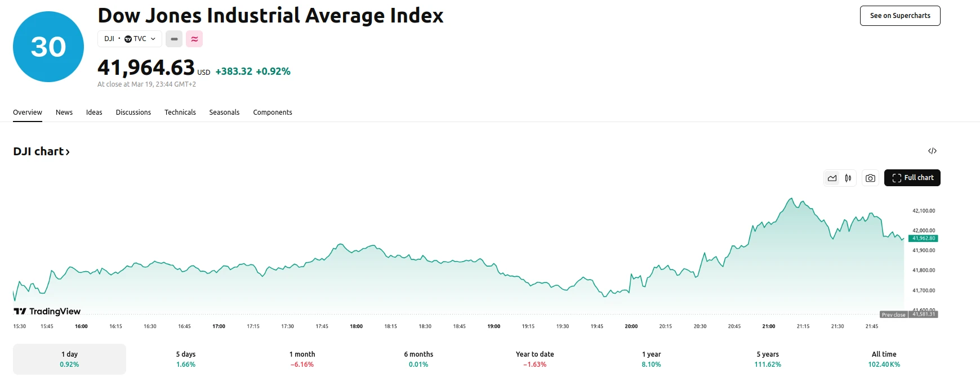Select the candlestick chart style

click(x=847, y=178)
